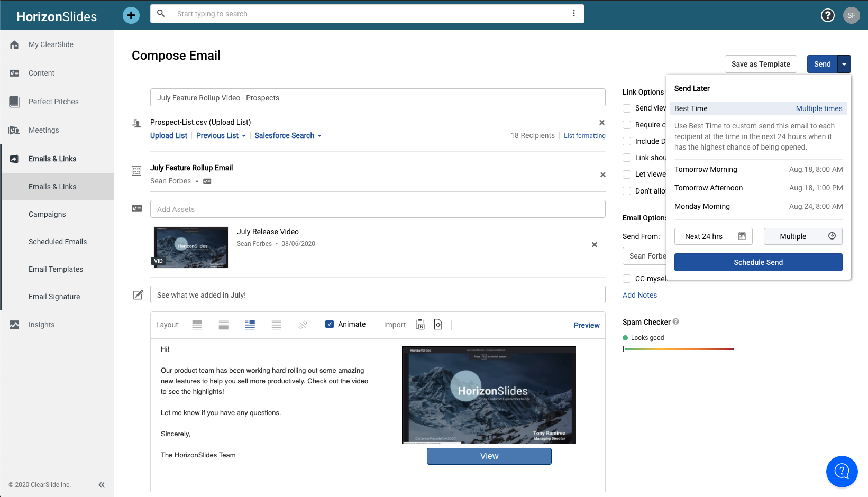Screen dimensions: 868x497
Task: Click Save as Template button
Action: point(761,64)
